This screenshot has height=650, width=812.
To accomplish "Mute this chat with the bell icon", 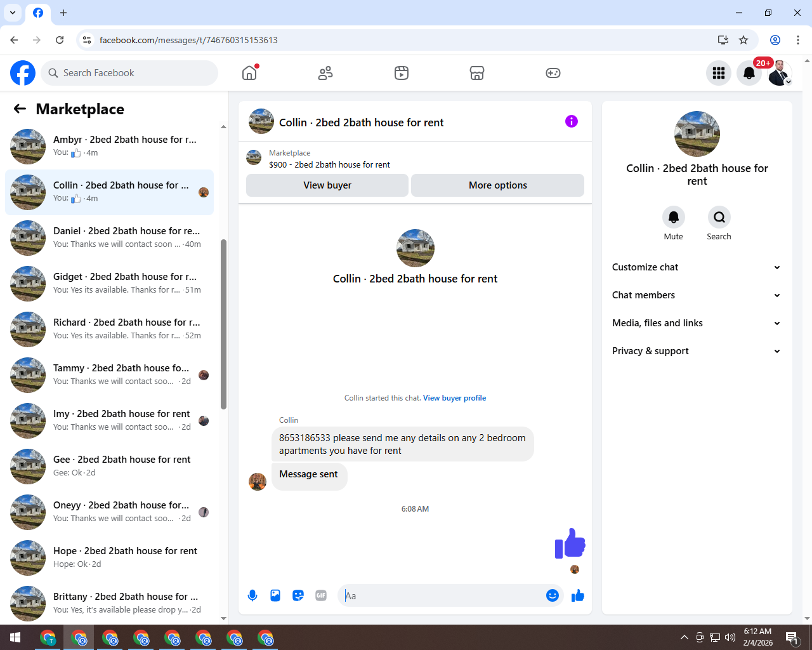I will (x=674, y=217).
